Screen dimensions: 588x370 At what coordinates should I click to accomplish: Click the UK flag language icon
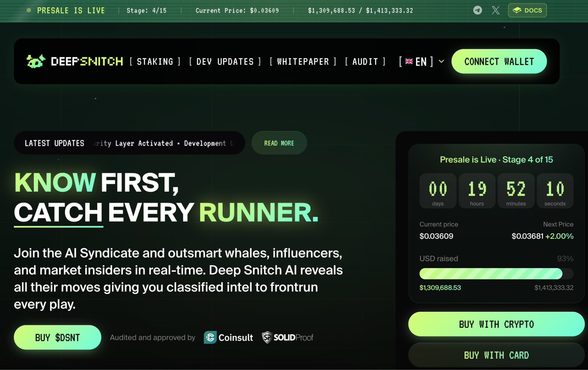409,61
